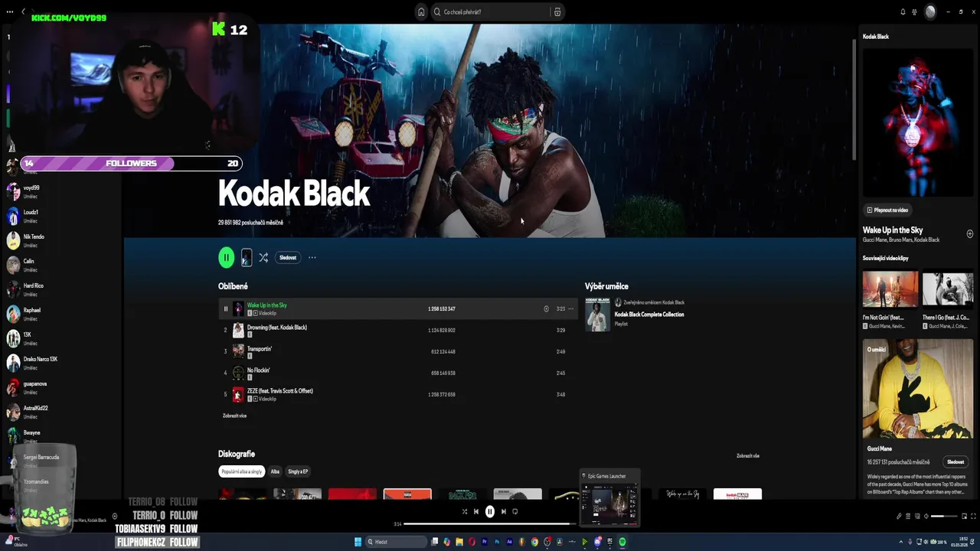
Task: Toggle shuffle in bottom player bar
Action: point(464,512)
